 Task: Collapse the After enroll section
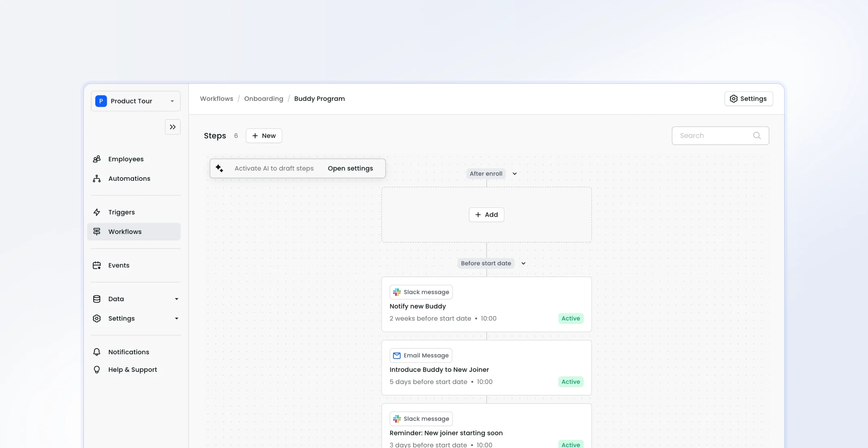pos(515,174)
